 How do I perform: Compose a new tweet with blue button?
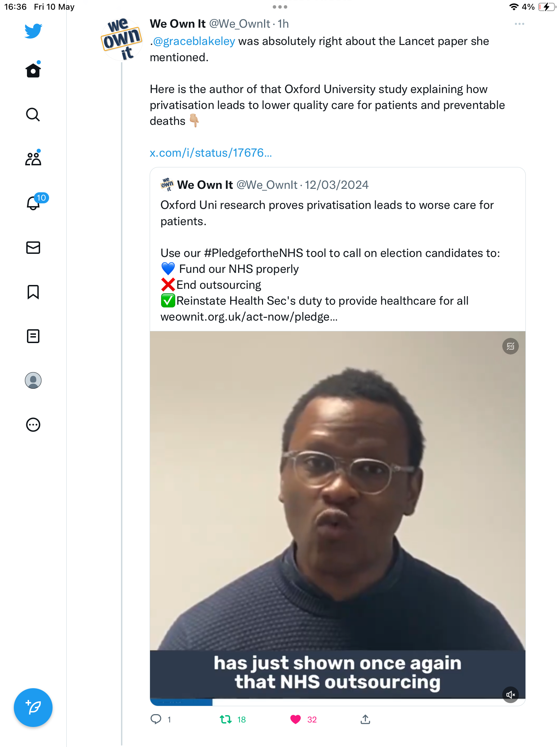tap(33, 708)
